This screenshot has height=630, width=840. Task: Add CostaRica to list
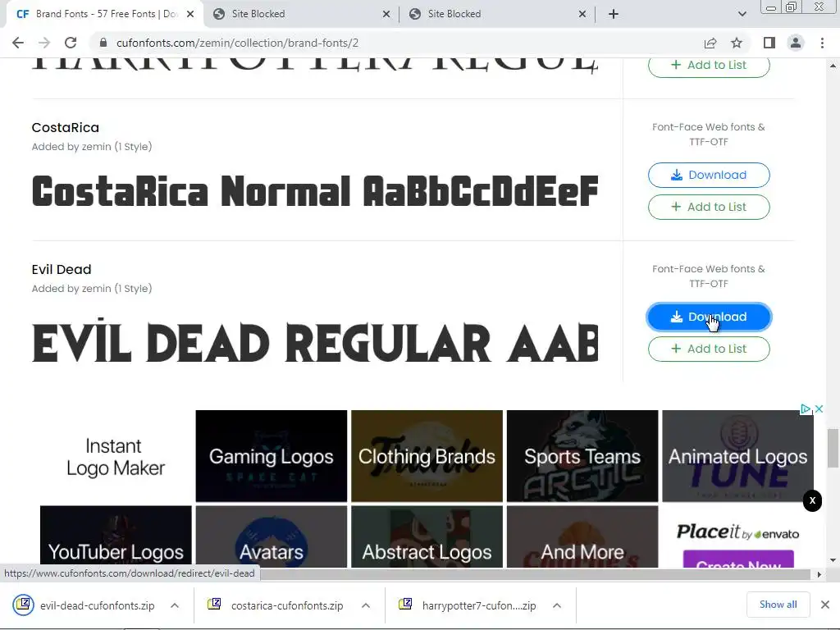(709, 207)
